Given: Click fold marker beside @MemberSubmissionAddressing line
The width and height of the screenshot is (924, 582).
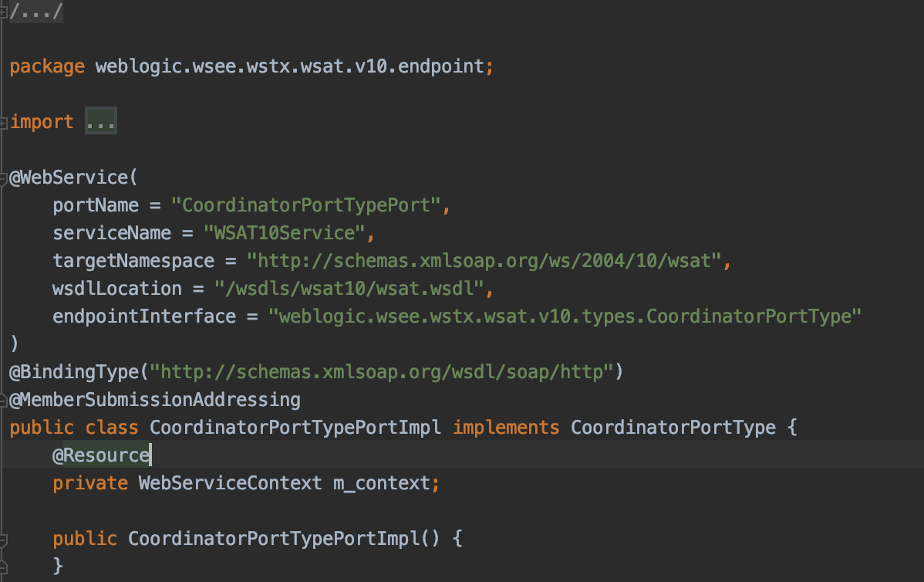Looking at the screenshot, I should tap(3, 400).
